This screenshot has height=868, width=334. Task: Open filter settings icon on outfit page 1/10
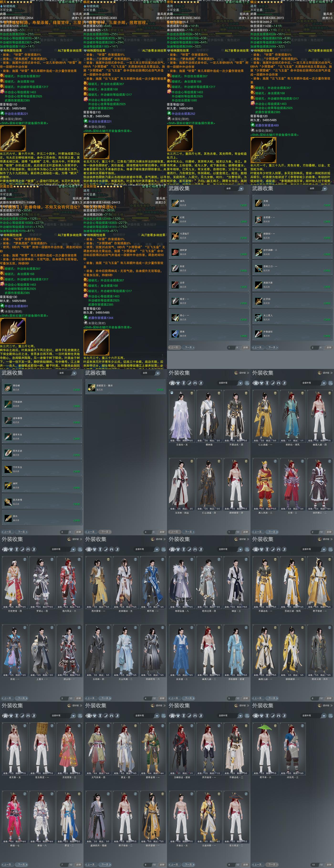pos(247,383)
